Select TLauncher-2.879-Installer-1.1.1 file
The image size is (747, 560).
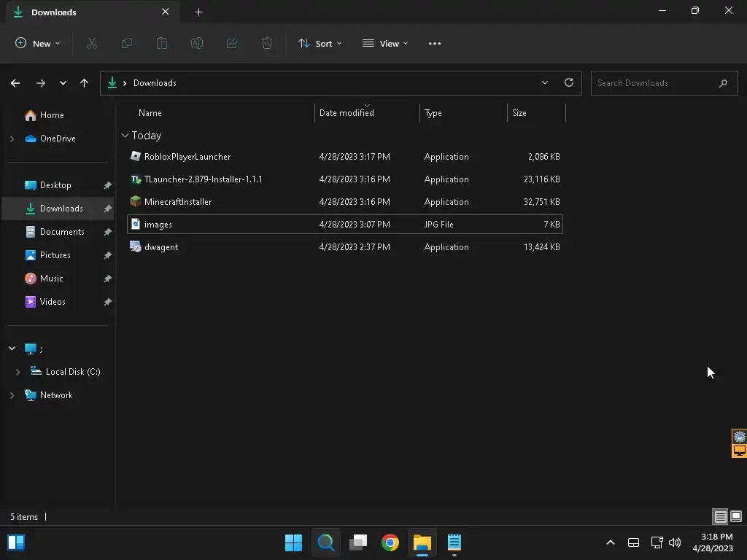pyautogui.click(x=345, y=179)
